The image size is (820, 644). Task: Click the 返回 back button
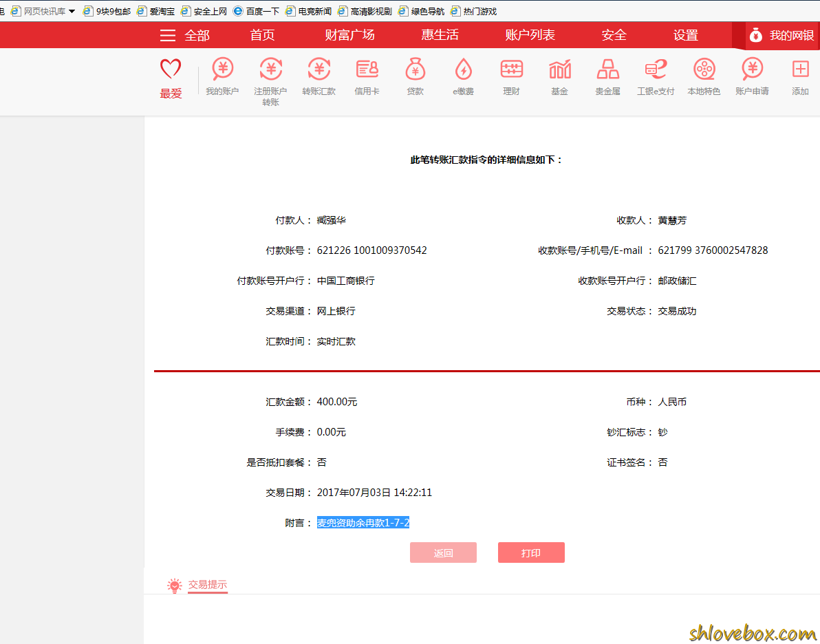pos(444,552)
